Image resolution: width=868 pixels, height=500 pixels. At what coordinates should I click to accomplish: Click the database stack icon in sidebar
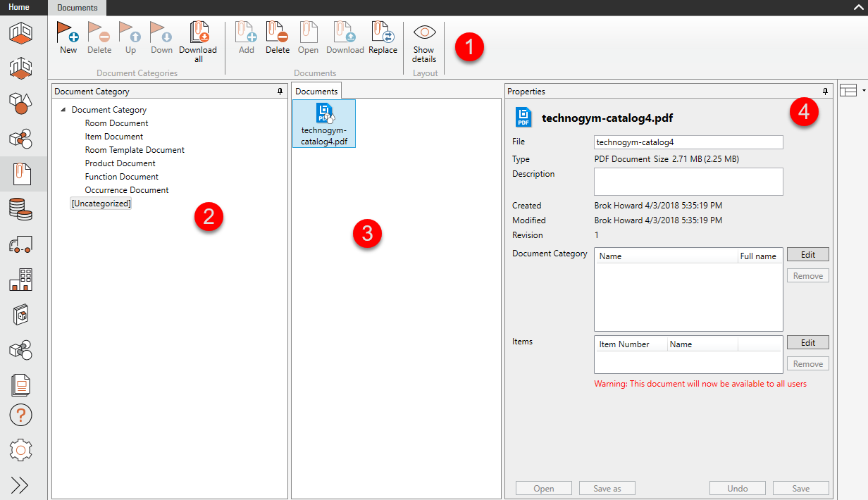point(20,209)
